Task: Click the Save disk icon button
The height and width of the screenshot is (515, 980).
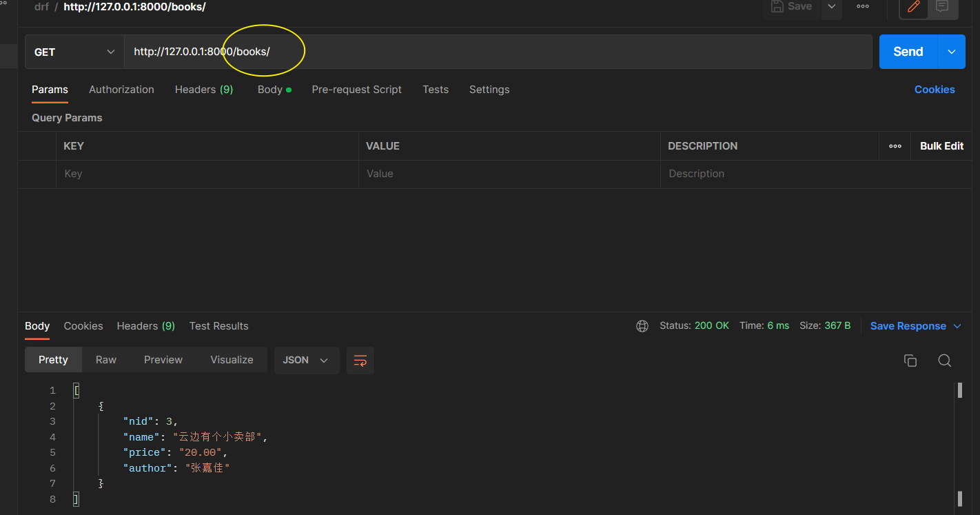Action: pyautogui.click(x=791, y=6)
